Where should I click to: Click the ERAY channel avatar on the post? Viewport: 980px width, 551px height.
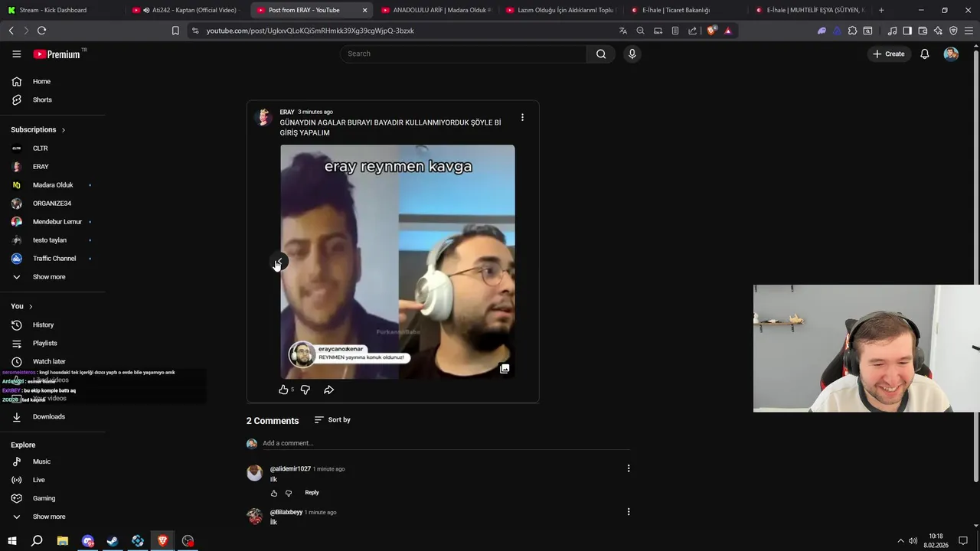click(263, 117)
